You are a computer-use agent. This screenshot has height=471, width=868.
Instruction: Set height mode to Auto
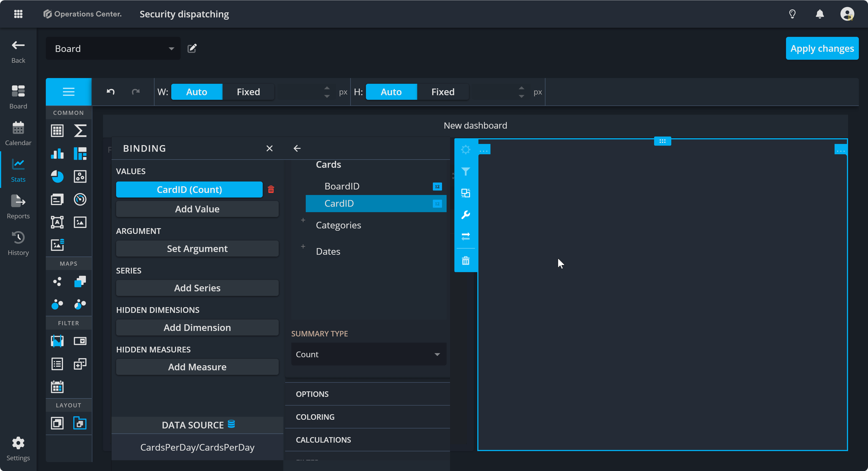tap(391, 92)
